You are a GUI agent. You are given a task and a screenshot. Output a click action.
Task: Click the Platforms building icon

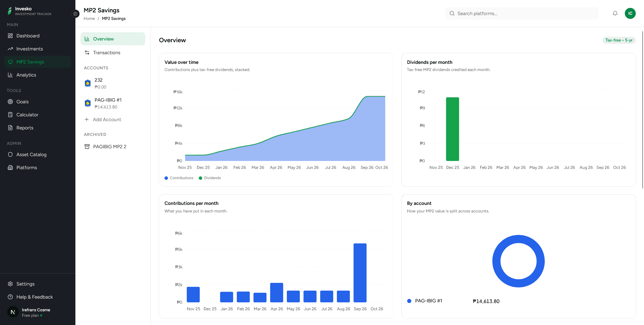[x=10, y=167]
